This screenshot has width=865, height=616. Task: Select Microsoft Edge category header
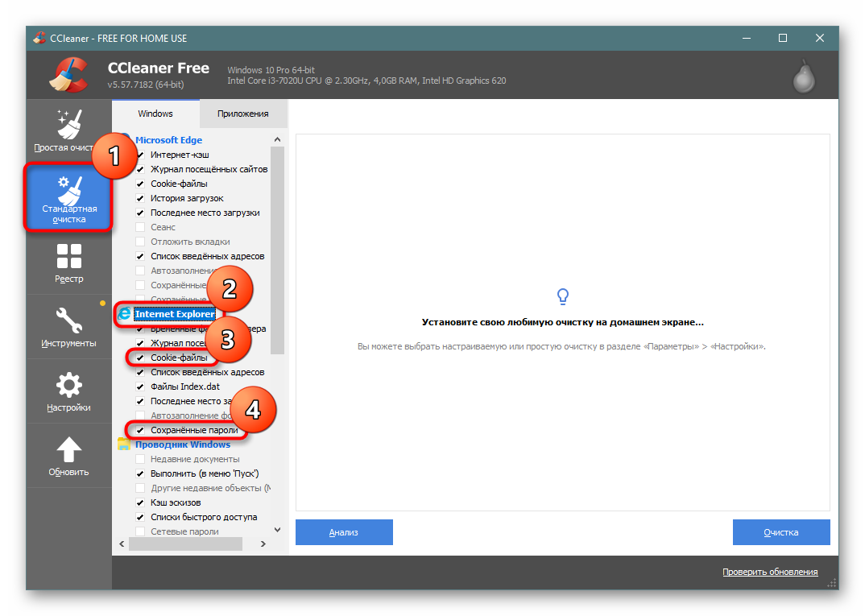click(x=169, y=140)
